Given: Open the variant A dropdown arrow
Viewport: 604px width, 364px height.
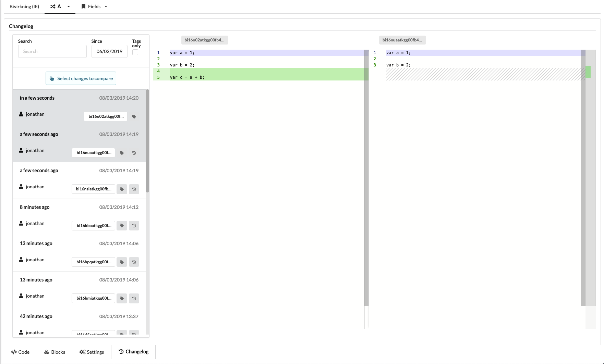Looking at the screenshot, I should 68,7.
